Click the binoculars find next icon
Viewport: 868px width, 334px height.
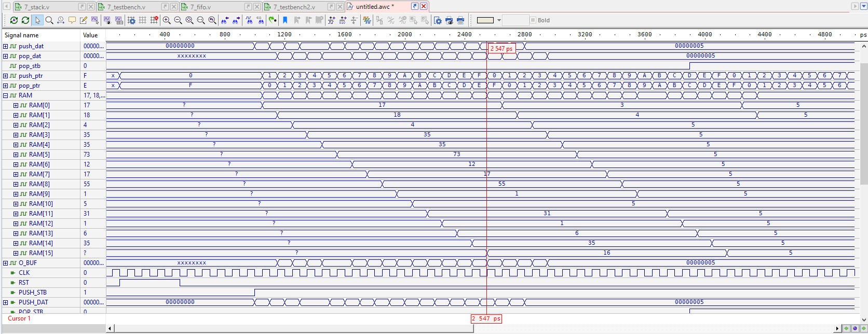[x=236, y=20]
